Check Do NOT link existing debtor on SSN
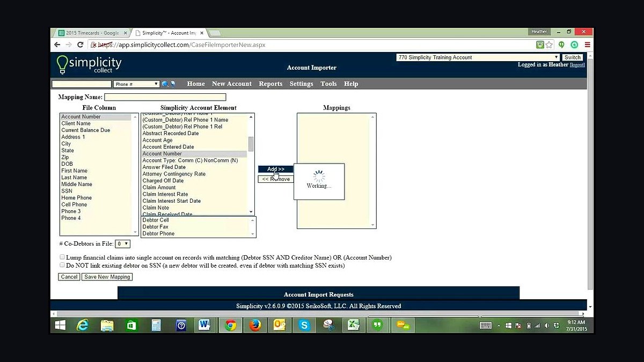The image size is (644, 362). point(62,265)
